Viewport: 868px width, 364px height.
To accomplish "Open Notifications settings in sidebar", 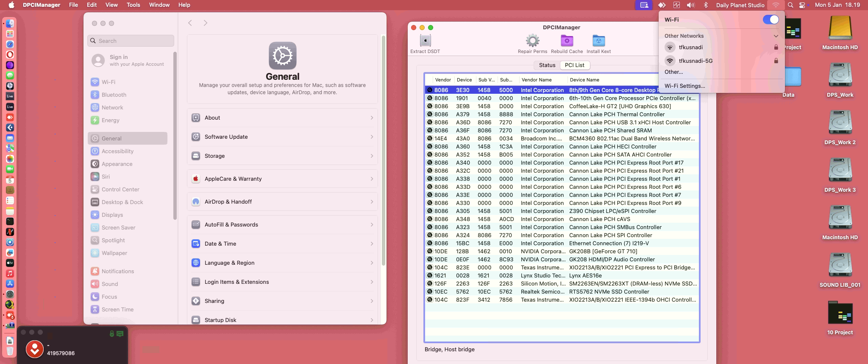I will pyautogui.click(x=128, y=271).
